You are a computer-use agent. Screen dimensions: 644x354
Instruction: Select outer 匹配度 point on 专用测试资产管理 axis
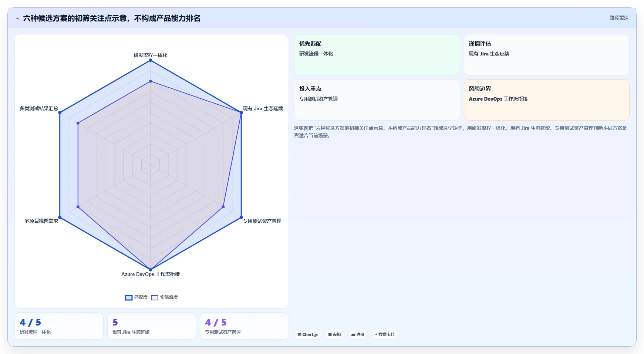click(241, 217)
